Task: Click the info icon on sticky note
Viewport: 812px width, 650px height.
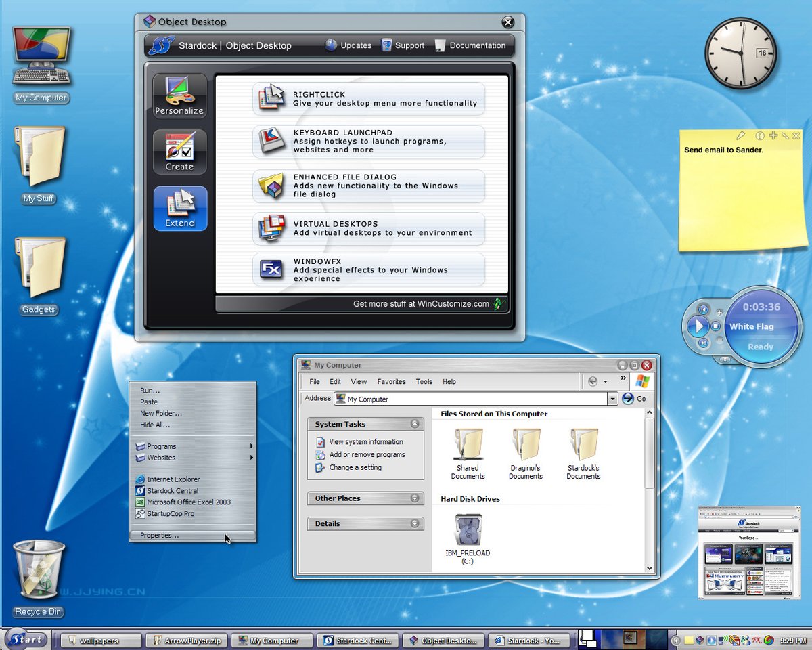Action: [760, 136]
